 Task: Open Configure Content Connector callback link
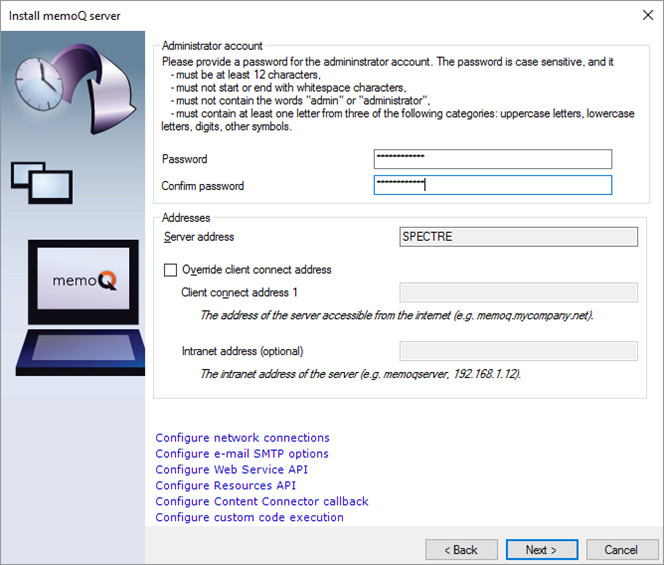click(262, 501)
